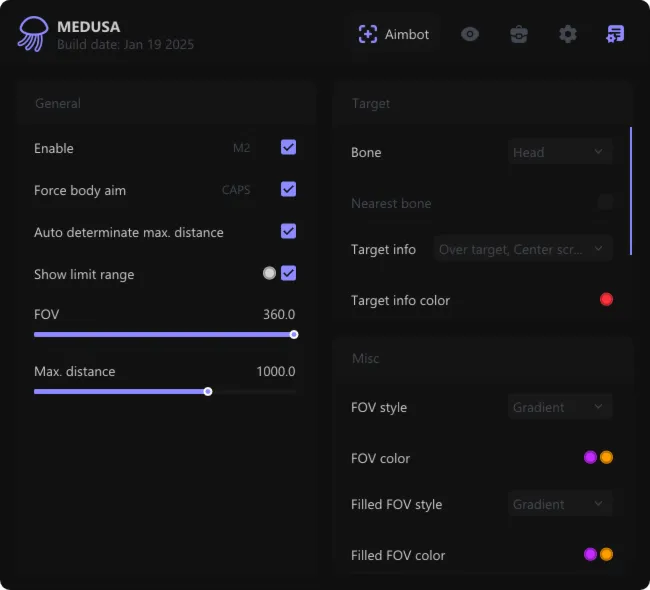650x590 pixels.
Task: Open the Filled FOV style dropdown
Action: (x=560, y=504)
